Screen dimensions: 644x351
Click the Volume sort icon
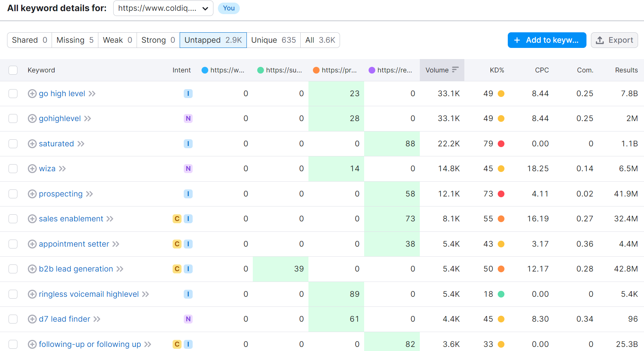coord(455,69)
